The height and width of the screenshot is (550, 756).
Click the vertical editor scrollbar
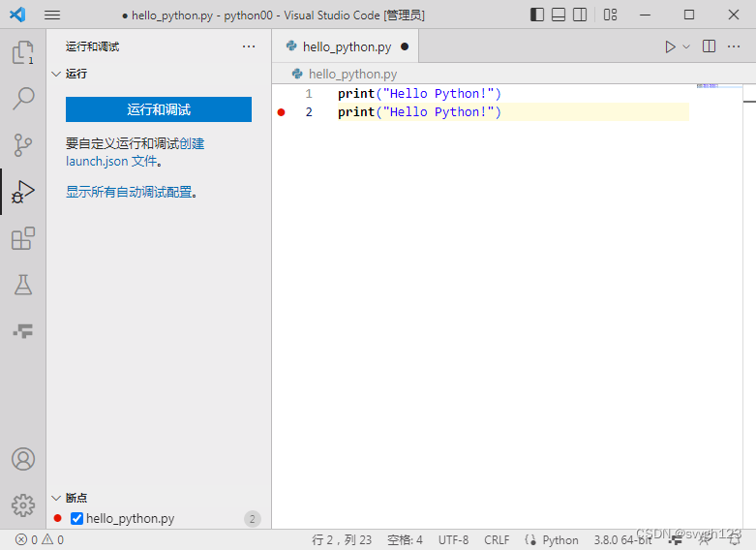tap(749, 306)
